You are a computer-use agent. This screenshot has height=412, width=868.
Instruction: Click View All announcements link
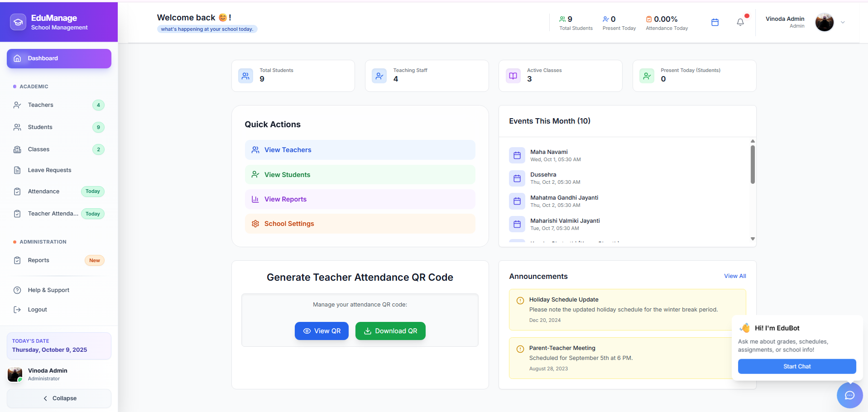point(734,276)
